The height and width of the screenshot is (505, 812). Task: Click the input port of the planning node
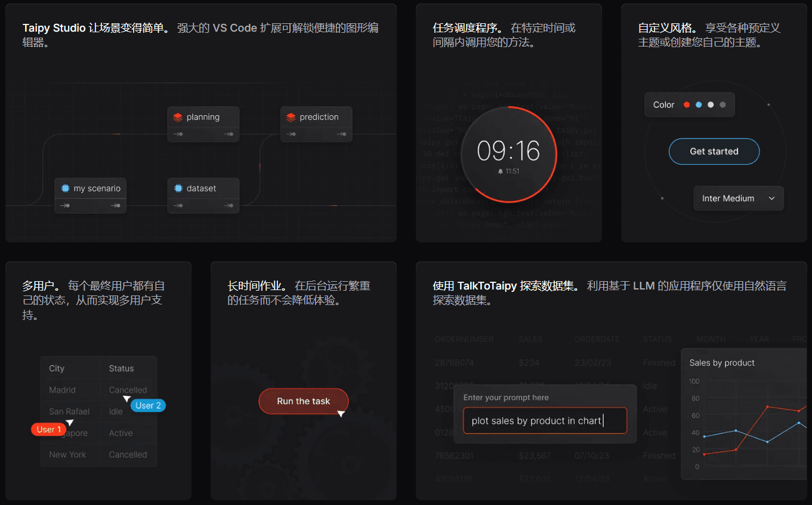(178, 134)
